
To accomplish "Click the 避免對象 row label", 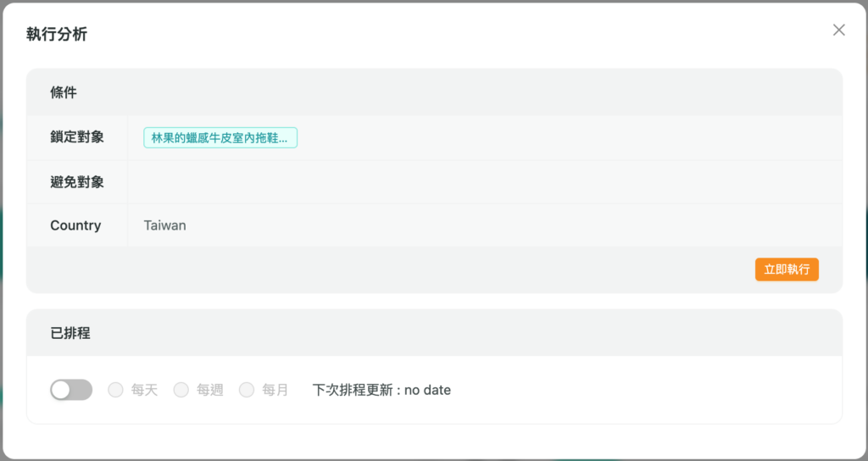I will pyautogui.click(x=77, y=181).
